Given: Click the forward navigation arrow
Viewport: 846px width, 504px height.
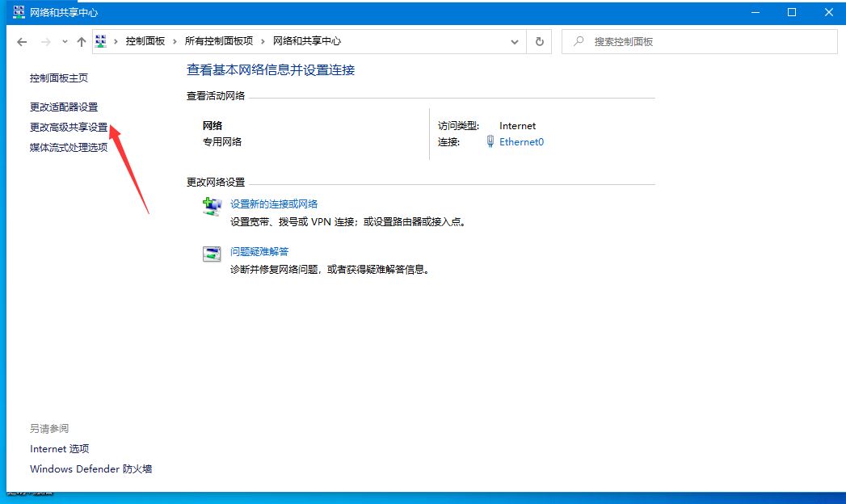Looking at the screenshot, I should click(x=44, y=40).
